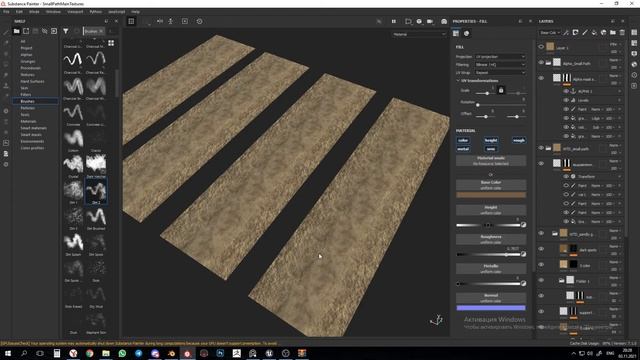Select the Project shelf category
This screenshot has height=360, width=640.
coord(27,48)
